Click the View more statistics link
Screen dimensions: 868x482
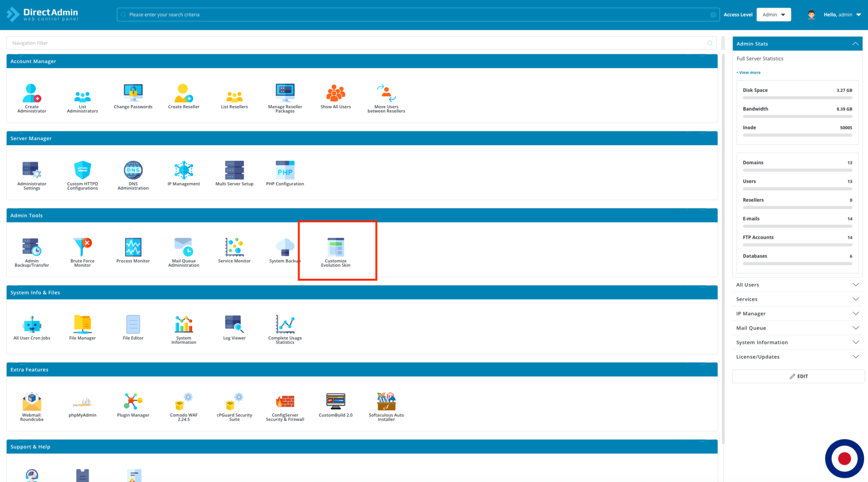coord(748,72)
